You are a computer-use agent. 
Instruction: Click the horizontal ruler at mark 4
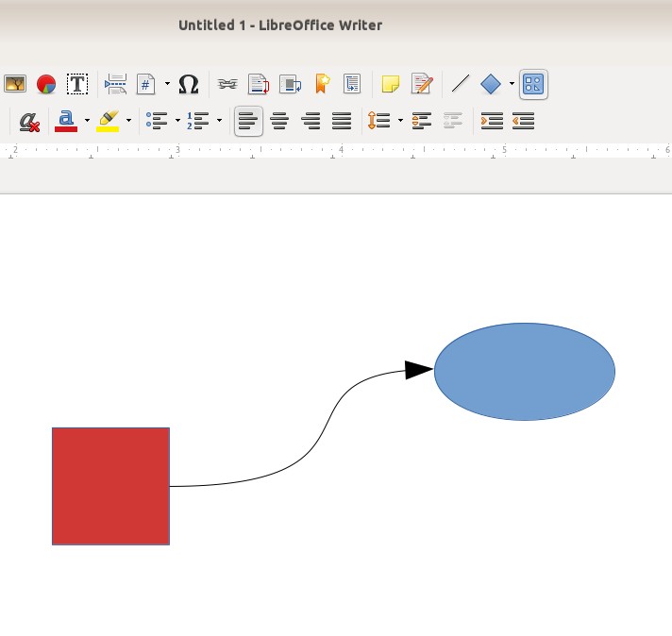pos(341,150)
